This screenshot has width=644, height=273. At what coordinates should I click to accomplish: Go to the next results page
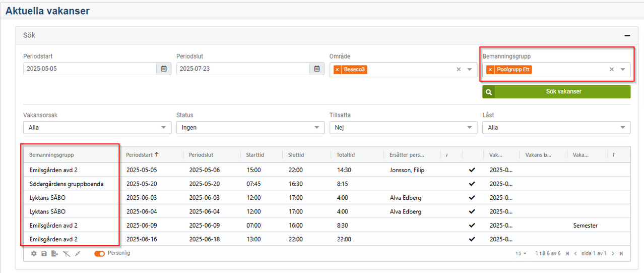click(613, 253)
